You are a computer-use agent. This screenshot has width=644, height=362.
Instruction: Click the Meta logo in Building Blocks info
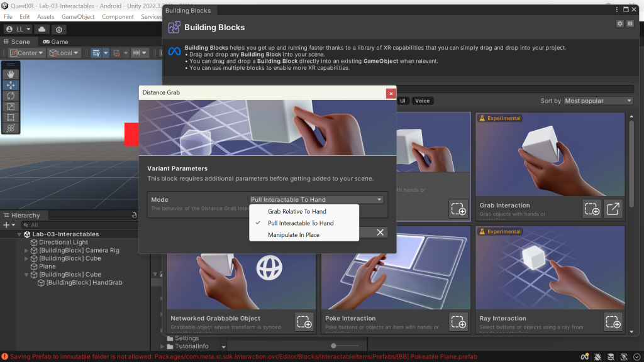174,52
